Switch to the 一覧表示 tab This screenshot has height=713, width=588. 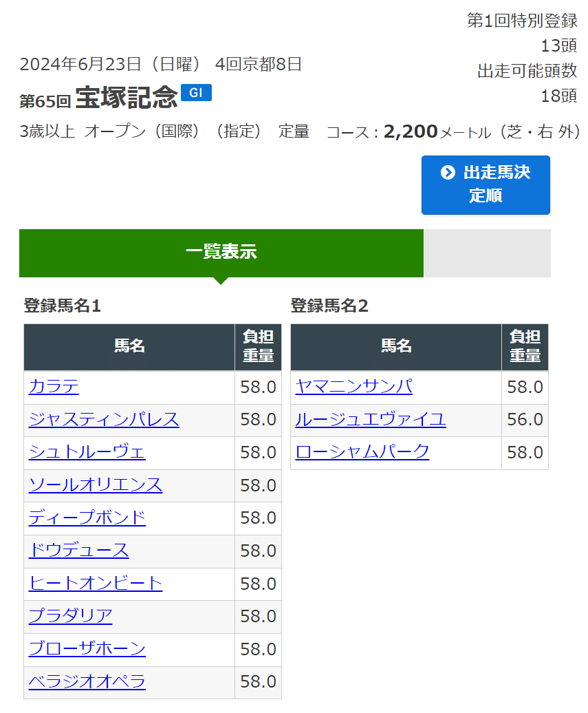tap(221, 253)
